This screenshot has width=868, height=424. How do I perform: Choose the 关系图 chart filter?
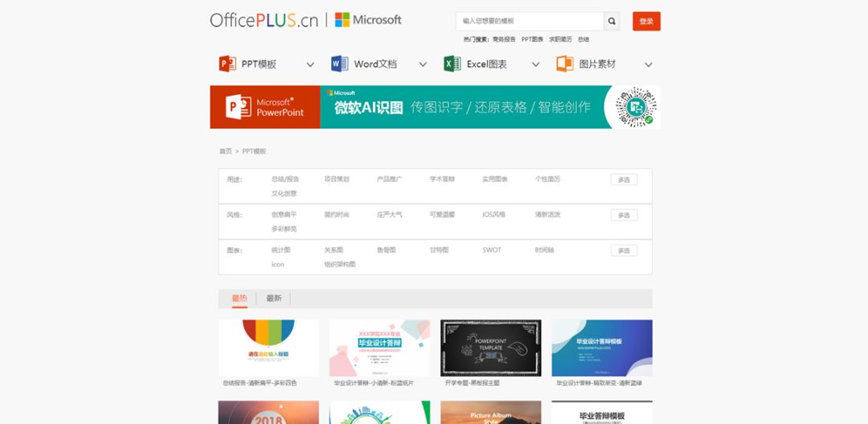click(334, 250)
